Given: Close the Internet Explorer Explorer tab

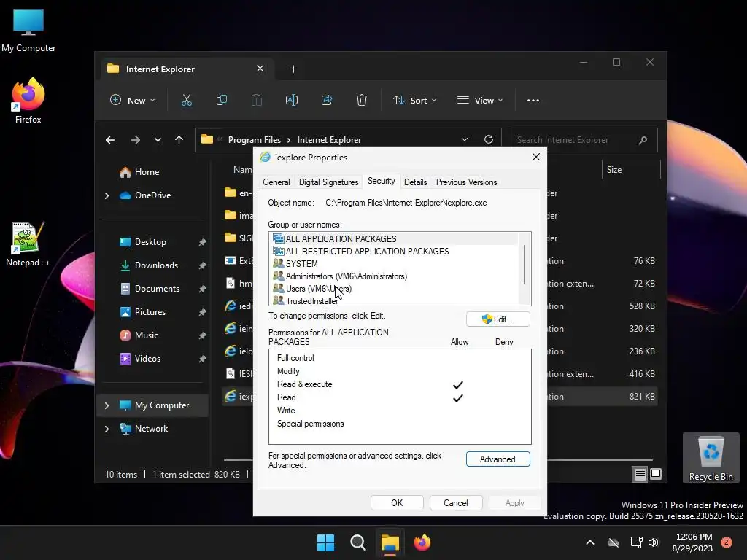Looking at the screenshot, I should coord(260,69).
